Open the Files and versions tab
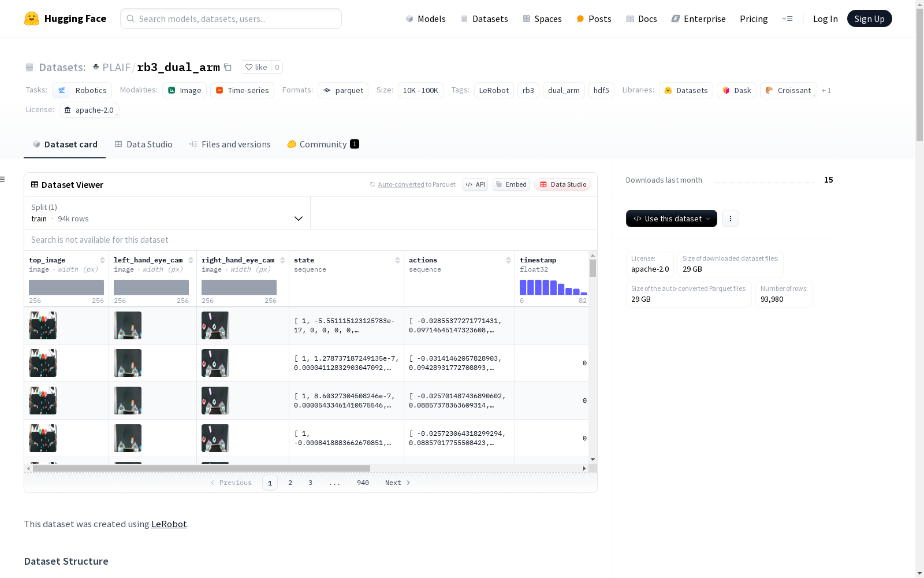The image size is (924, 578). (230, 144)
